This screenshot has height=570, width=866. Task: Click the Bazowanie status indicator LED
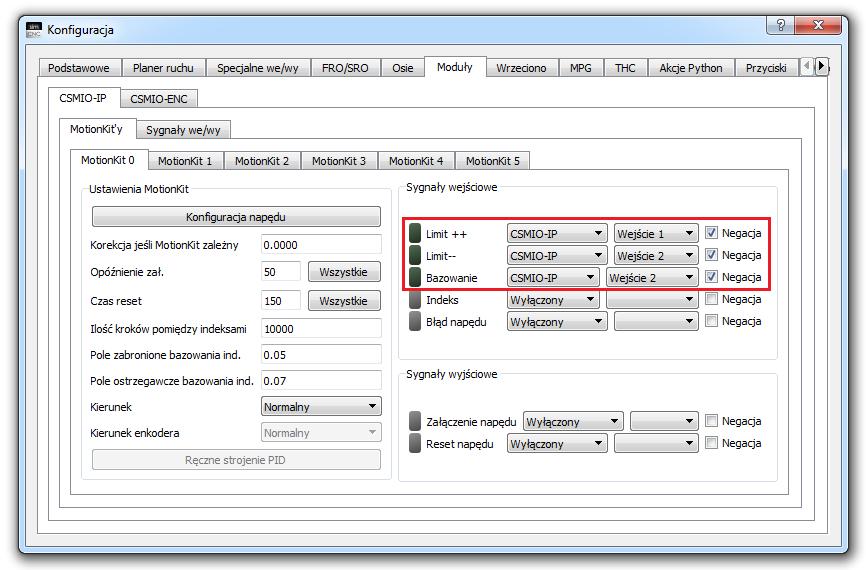(x=415, y=277)
